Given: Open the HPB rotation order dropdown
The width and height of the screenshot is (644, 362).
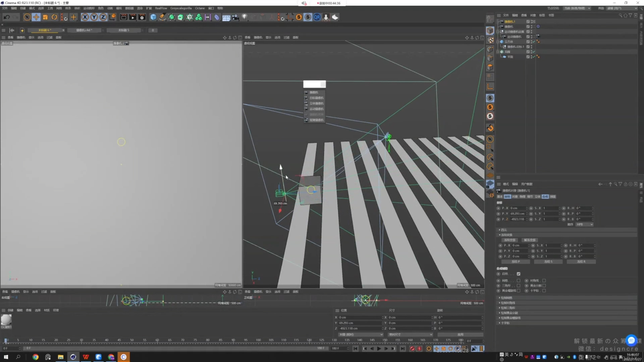Looking at the screenshot, I should [585, 224].
